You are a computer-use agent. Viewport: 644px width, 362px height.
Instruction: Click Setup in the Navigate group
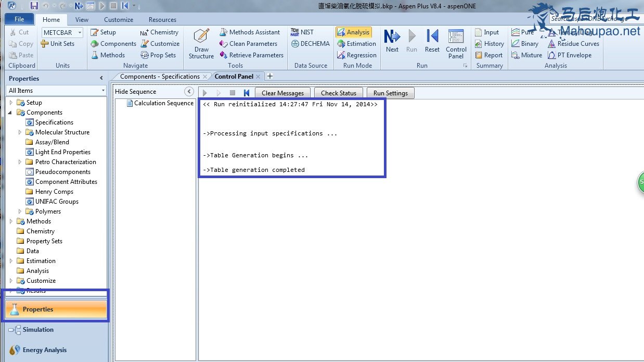click(x=104, y=32)
